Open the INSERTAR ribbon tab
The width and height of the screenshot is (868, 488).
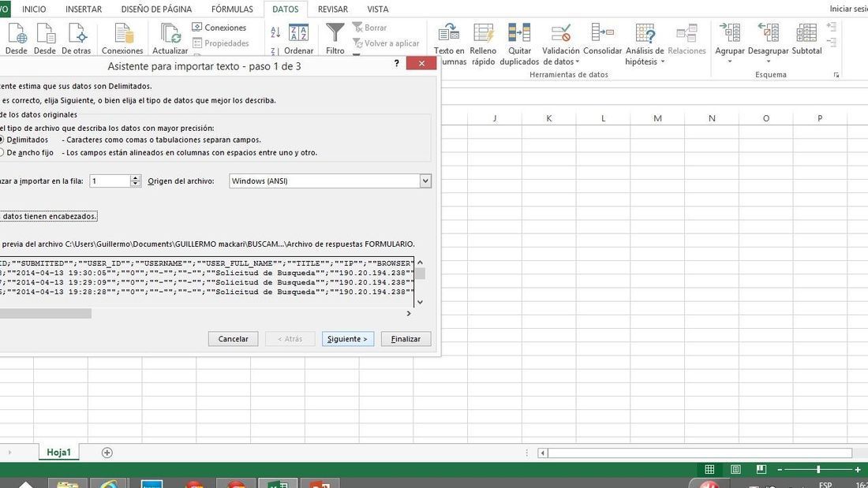[84, 9]
